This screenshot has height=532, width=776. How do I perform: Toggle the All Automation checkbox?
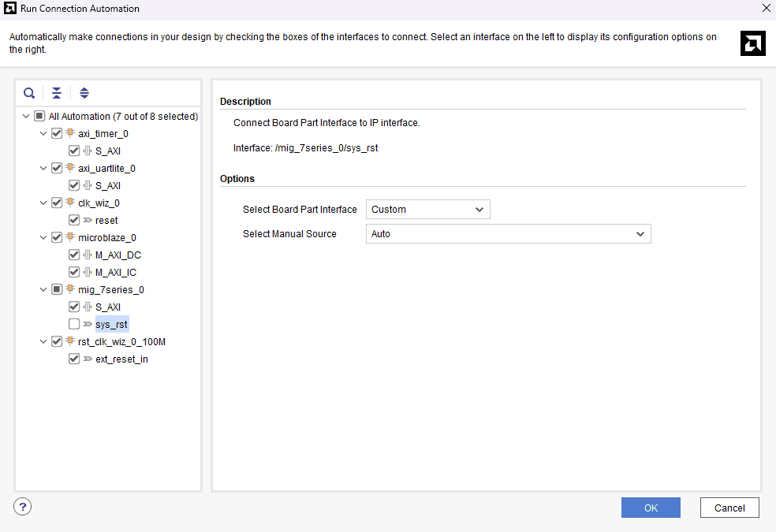coord(39,116)
